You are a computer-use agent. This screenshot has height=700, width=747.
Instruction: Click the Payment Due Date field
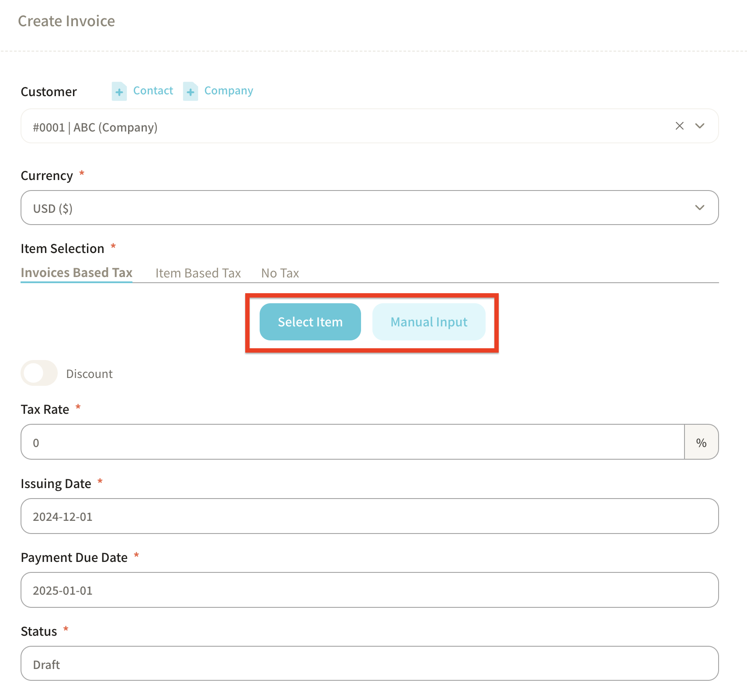(369, 590)
